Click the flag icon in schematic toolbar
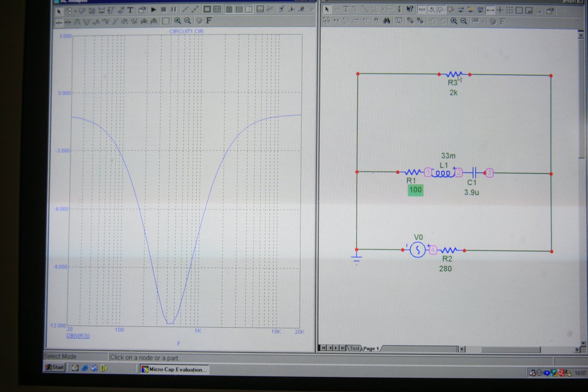 475,21
